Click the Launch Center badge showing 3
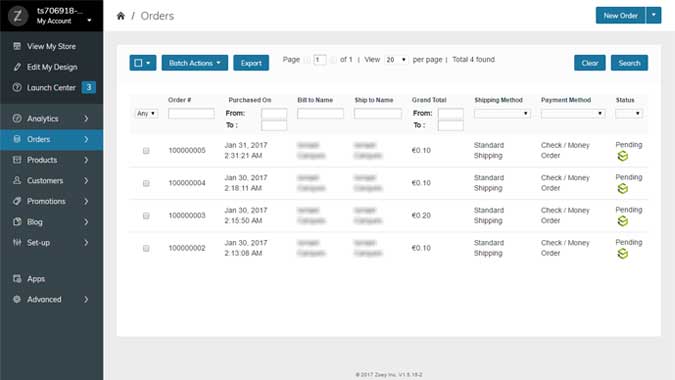The height and width of the screenshot is (380, 675). point(89,87)
